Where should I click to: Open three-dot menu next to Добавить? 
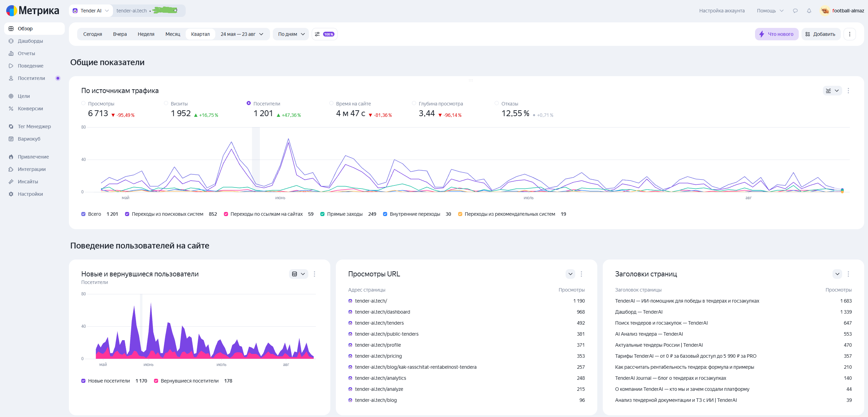click(x=849, y=34)
